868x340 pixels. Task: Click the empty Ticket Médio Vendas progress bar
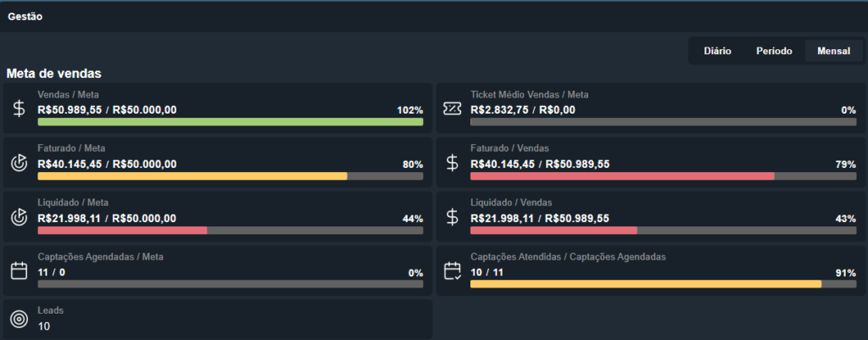(663, 122)
